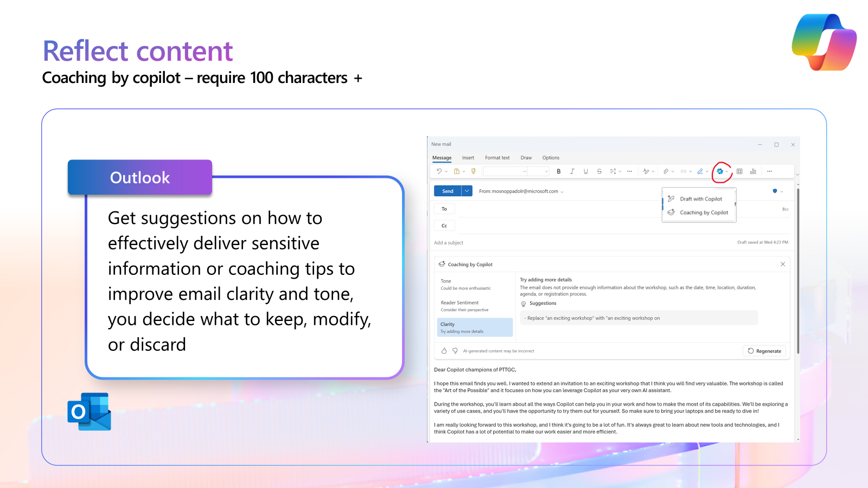Toggle italic formatting
Image resolution: width=868 pixels, height=488 pixels.
coord(572,171)
